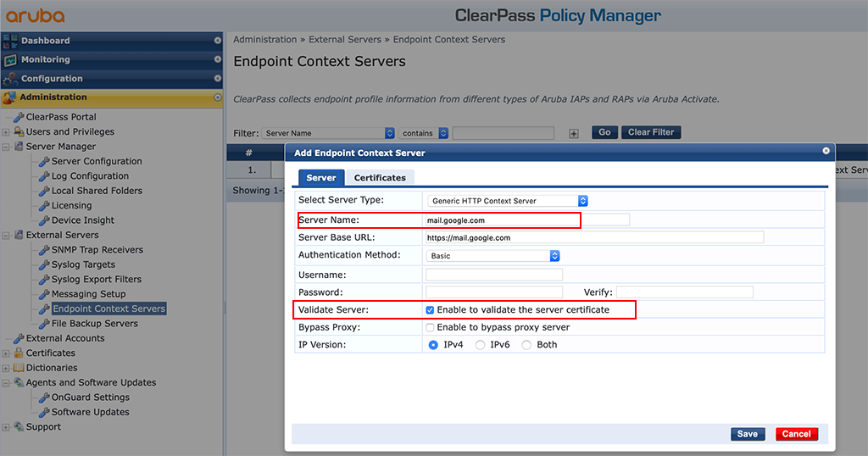Click the Dashboard grid icon
This screenshot has height=456, width=868.
[x=10, y=41]
